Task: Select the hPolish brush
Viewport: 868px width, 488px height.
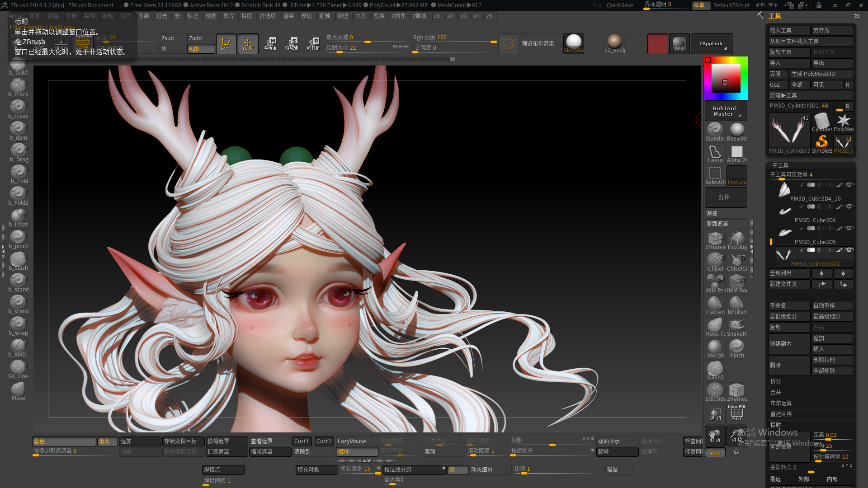Action: click(x=737, y=305)
